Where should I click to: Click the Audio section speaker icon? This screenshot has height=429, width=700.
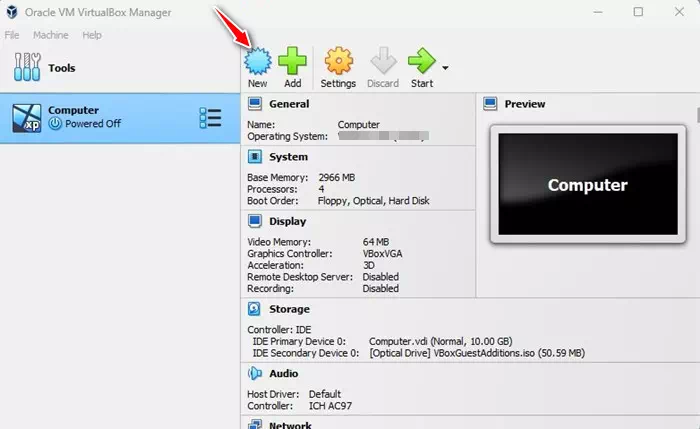click(x=255, y=373)
